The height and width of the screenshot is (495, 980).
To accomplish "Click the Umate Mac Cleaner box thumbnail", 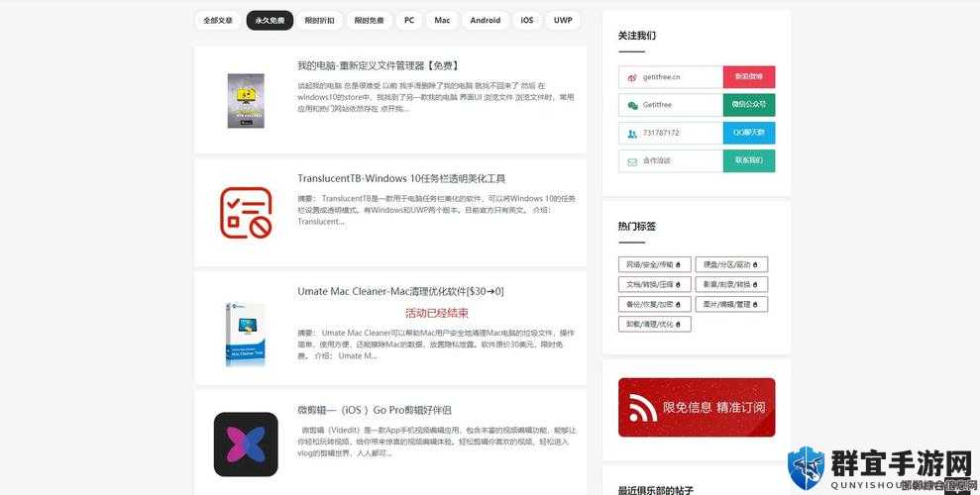I will 245,334.
